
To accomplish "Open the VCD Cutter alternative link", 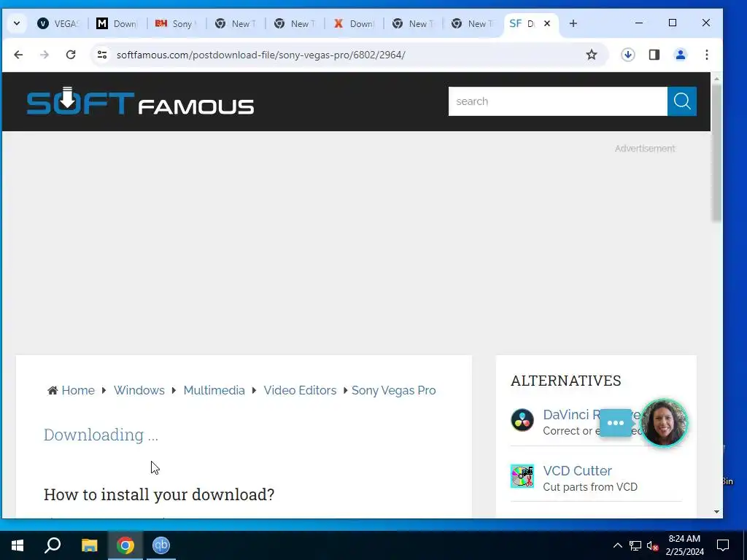I will pyautogui.click(x=578, y=470).
